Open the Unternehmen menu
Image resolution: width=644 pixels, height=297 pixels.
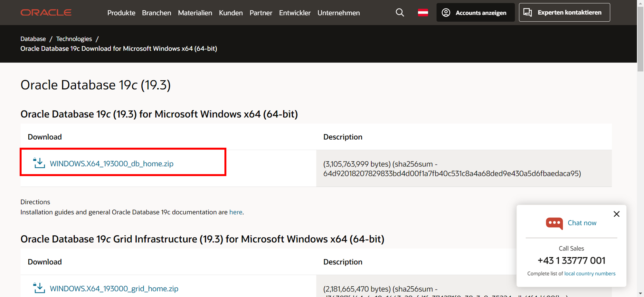[339, 13]
